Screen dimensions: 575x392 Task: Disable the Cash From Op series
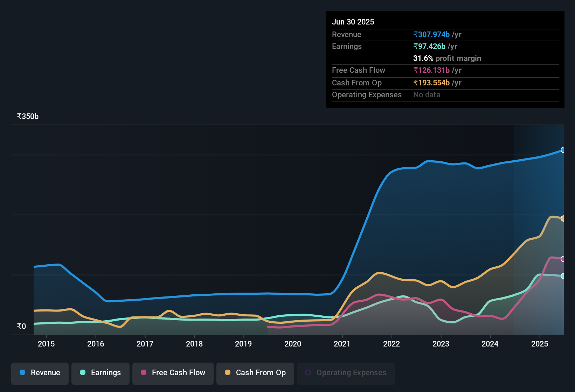point(255,373)
